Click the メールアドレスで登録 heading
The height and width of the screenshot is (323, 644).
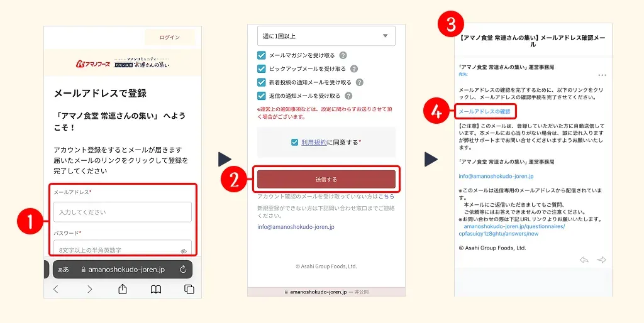click(x=100, y=93)
